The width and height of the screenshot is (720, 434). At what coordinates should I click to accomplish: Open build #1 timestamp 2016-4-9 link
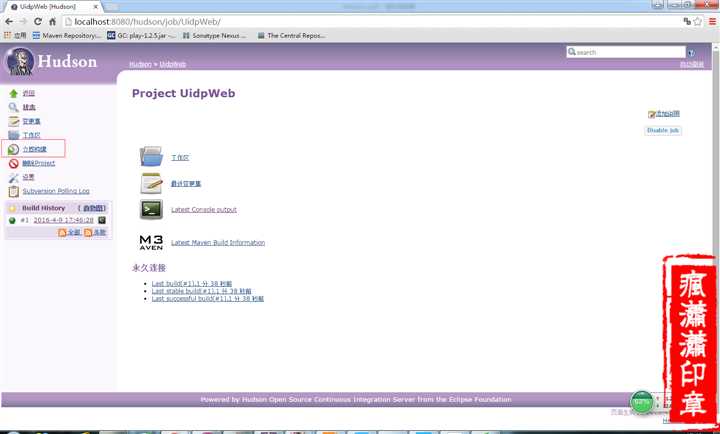pos(63,220)
